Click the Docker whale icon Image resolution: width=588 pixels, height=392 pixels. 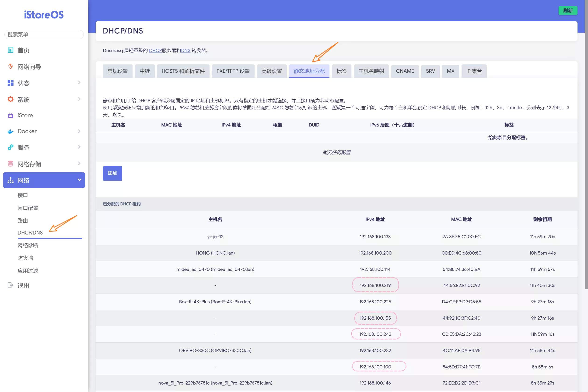pos(10,131)
